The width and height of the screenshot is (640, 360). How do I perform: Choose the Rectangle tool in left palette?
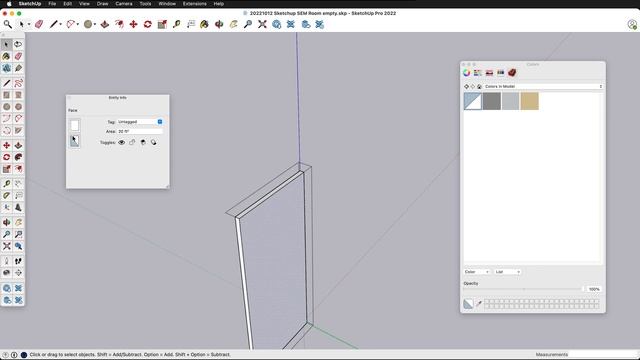coord(7,95)
